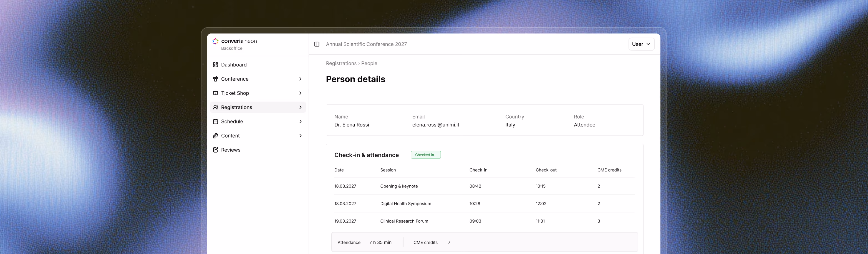868x254 pixels.
Task: Click the date 19.03.2027
Action: [x=345, y=221]
